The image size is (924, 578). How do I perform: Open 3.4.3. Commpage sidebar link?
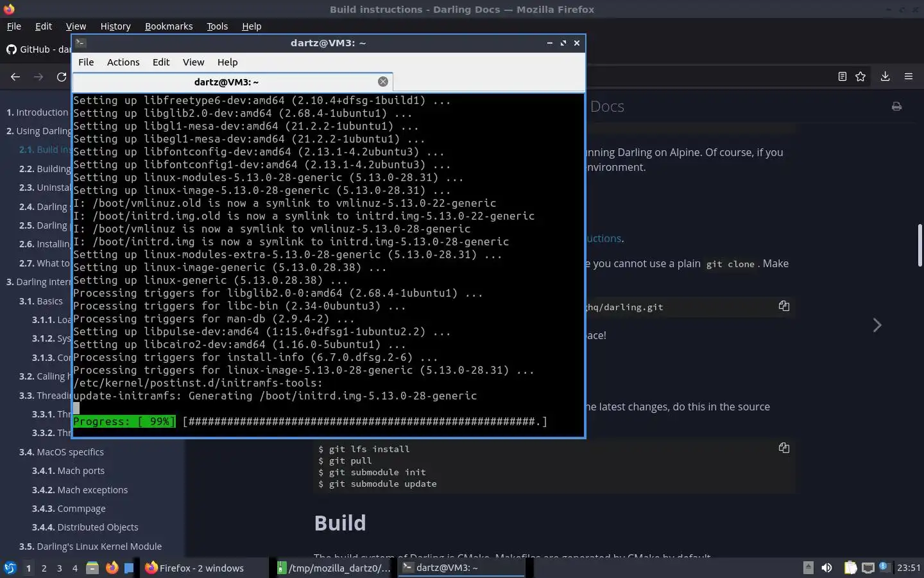[69, 509]
